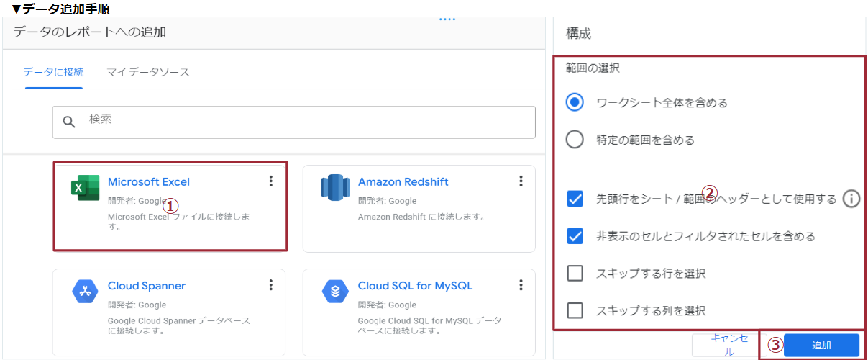Switch to the マイデータソース tab
Viewport: 868px width, 360px height.
(148, 72)
